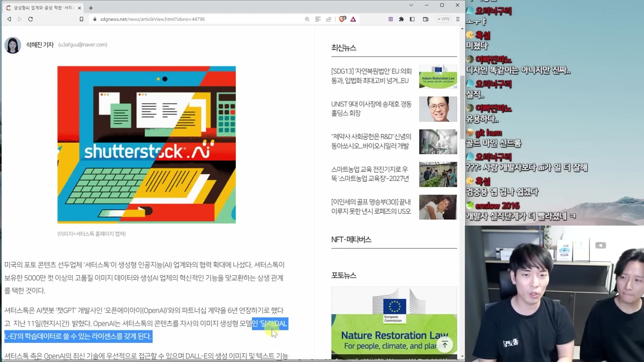Open the tab search dropdown chevron
The height and width of the screenshot is (362, 644).
[x=411, y=5]
